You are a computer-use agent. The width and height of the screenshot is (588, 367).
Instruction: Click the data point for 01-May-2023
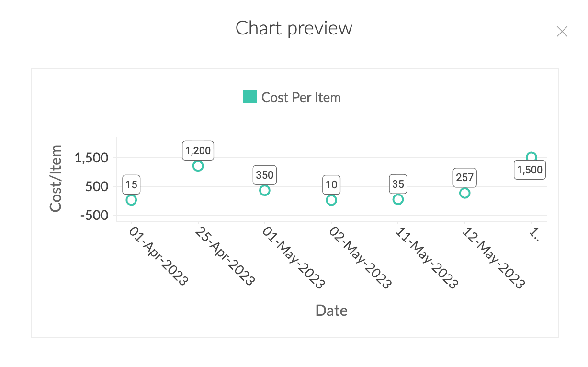point(264,190)
